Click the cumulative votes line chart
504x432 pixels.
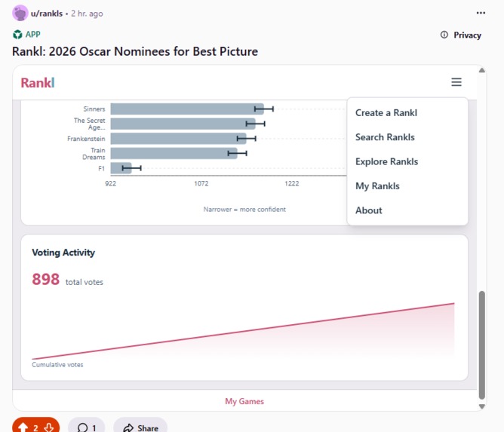(243, 331)
